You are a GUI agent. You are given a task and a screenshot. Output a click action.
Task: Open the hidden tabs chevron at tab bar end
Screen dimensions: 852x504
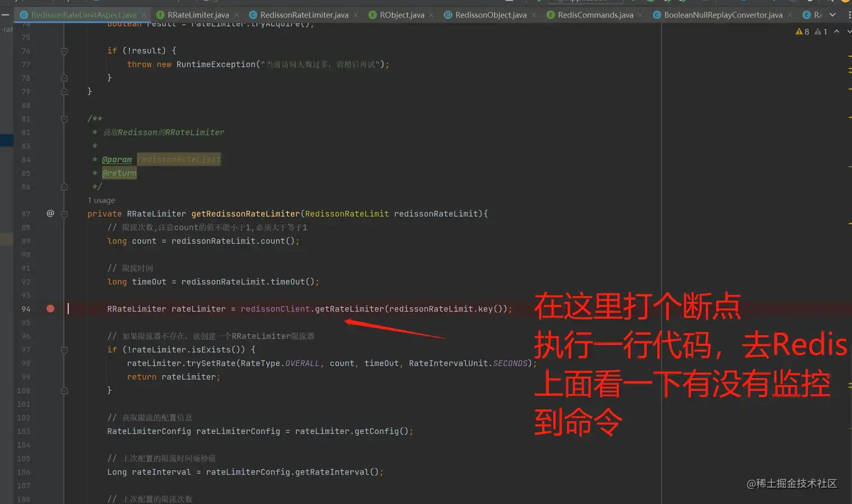832,15
